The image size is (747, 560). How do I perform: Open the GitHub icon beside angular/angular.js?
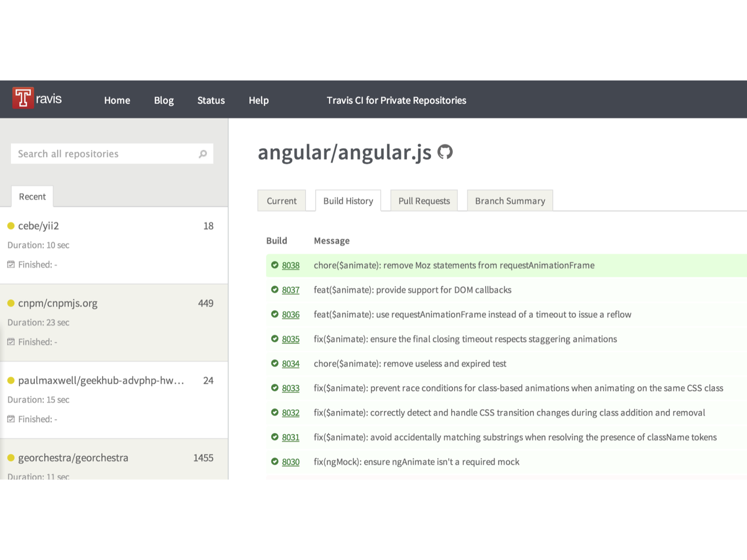pyautogui.click(x=445, y=152)
